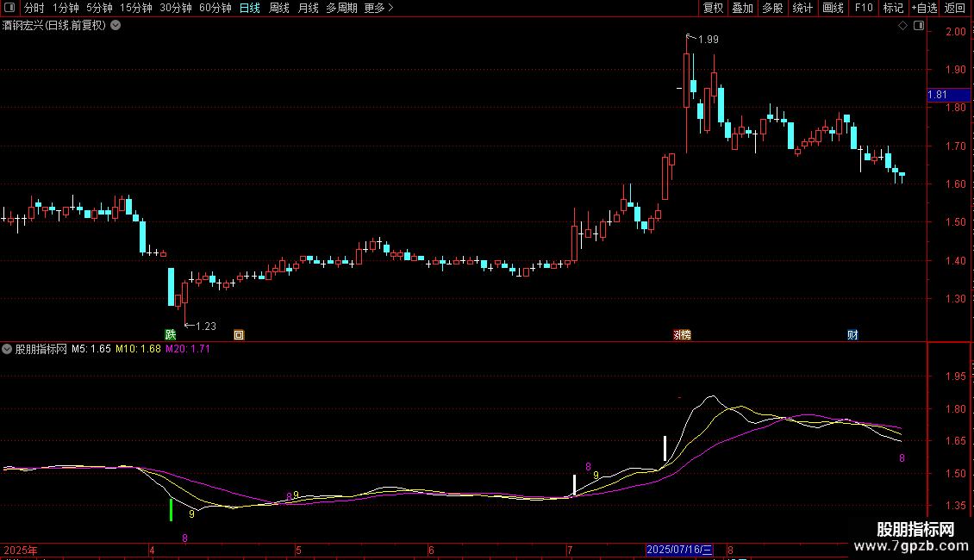The height and width of the screenshot is (560, 974).
Task: Click the white signal bar near month 7
Action: 574,485
